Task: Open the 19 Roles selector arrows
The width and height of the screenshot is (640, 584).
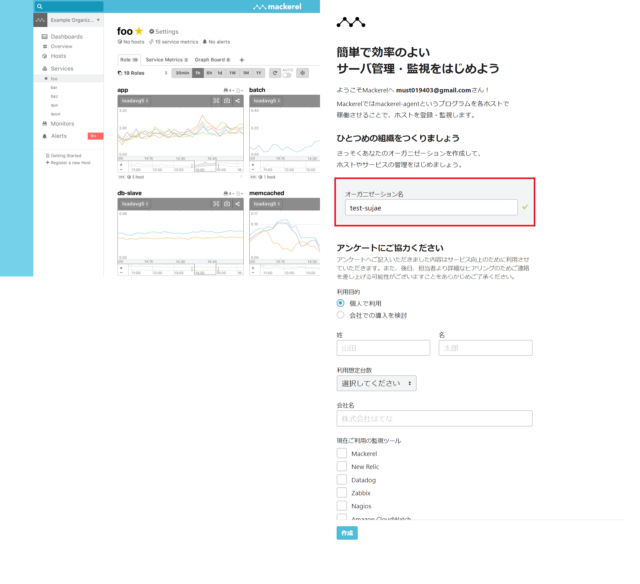Action: [166, 73]
